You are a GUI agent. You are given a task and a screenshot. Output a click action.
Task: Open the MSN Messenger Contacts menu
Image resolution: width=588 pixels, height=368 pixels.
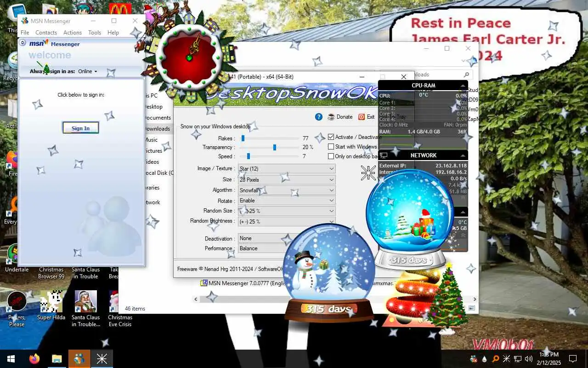click(46, 33)
